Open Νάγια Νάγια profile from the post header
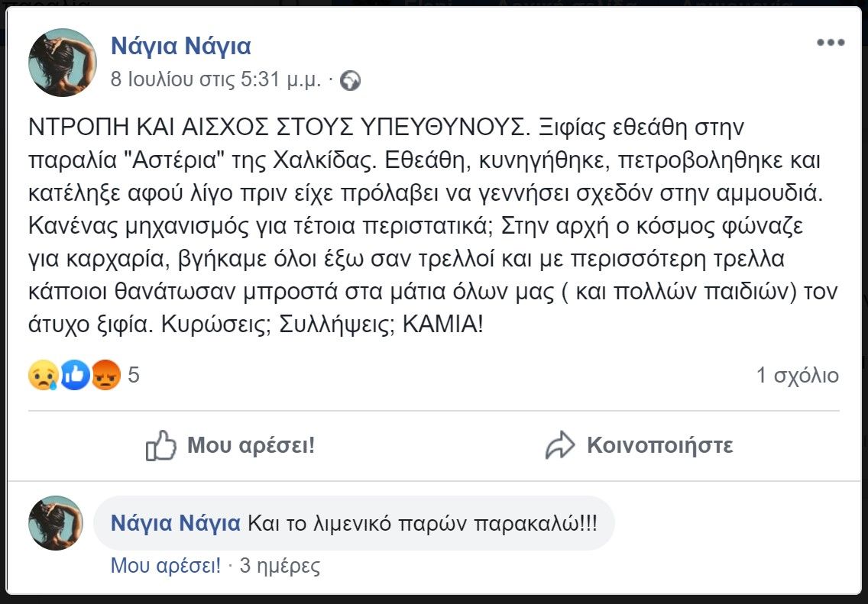 (x=181, y=47)
